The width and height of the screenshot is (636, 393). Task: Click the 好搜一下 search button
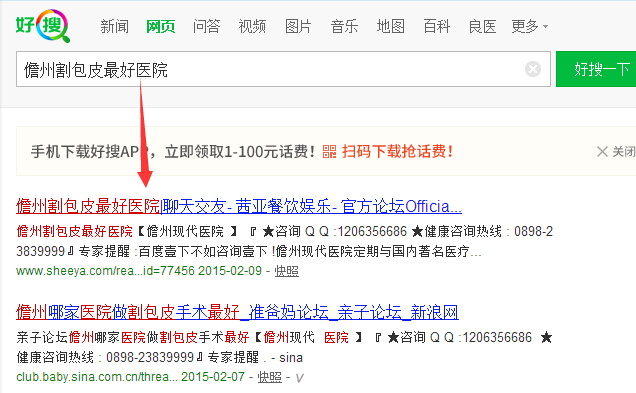[596, 69]
